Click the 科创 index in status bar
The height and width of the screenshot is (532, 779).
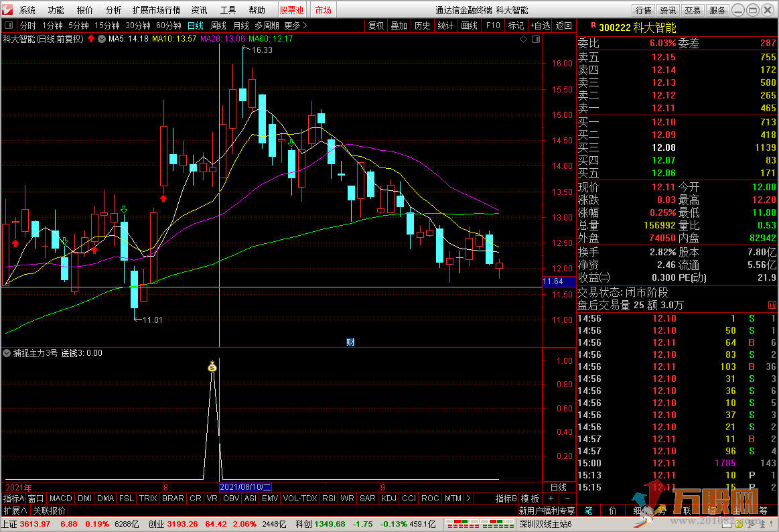tap(303, 524)
